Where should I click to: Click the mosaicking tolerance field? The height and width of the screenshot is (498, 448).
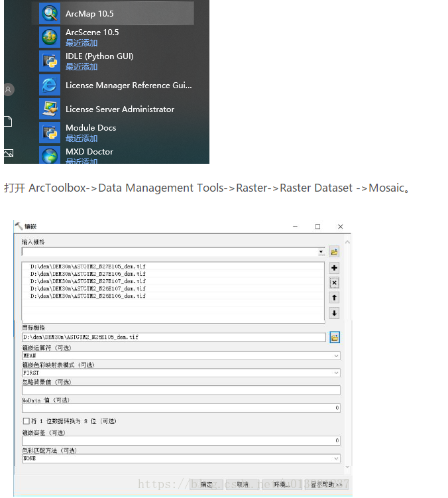click(x=182, y=440)
